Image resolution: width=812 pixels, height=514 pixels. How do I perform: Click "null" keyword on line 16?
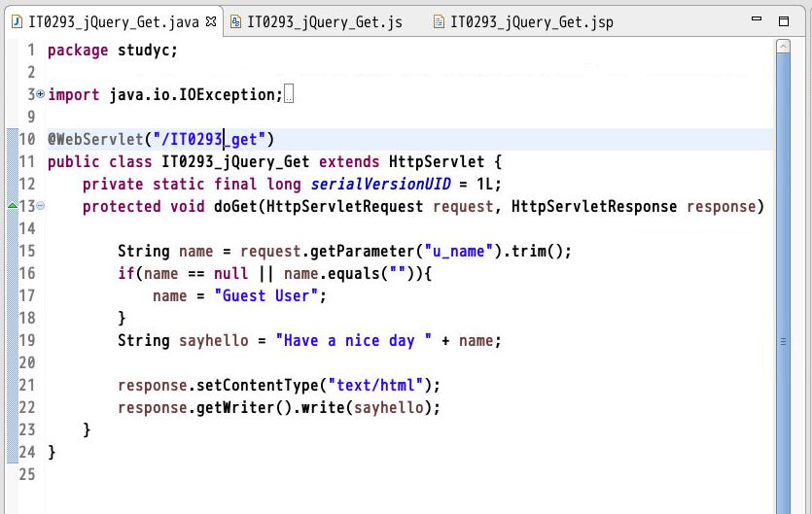[231, 273]
